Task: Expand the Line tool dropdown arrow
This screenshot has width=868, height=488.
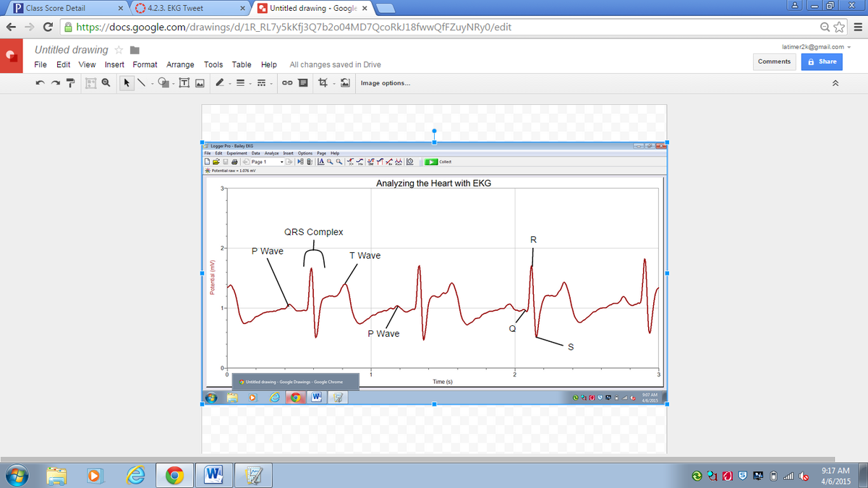Action: pos(152,84)
